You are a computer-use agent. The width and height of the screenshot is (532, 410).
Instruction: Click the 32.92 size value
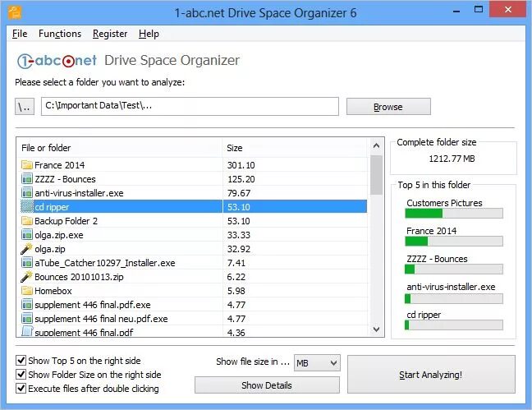click(239, 249)
